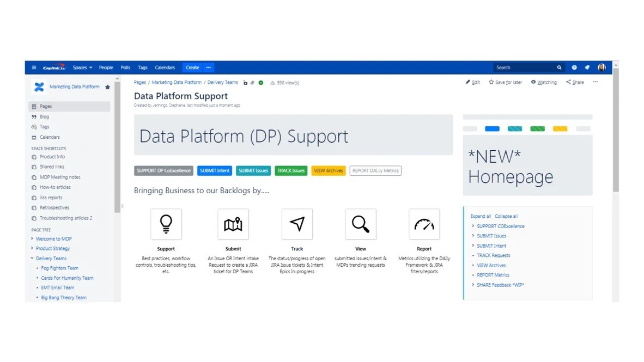
Task: Click the Capital One logo
Action: 54,68
